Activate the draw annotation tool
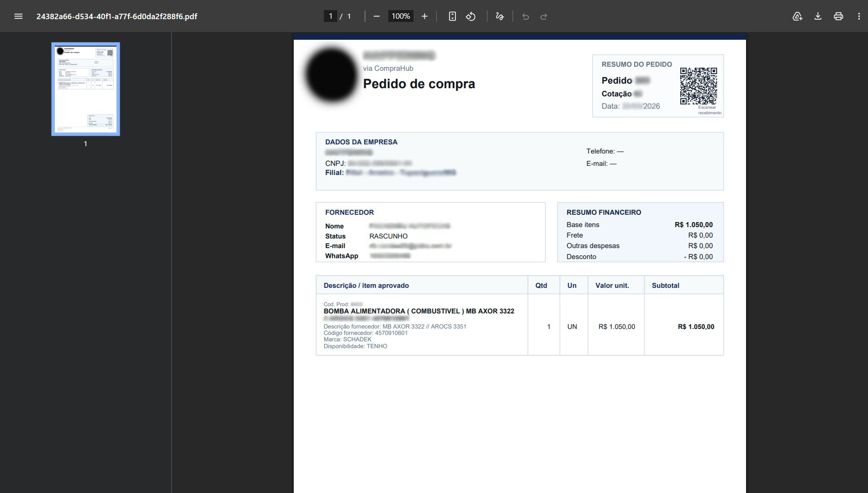The height and width of the screenshot is (493, 868). 500,16
